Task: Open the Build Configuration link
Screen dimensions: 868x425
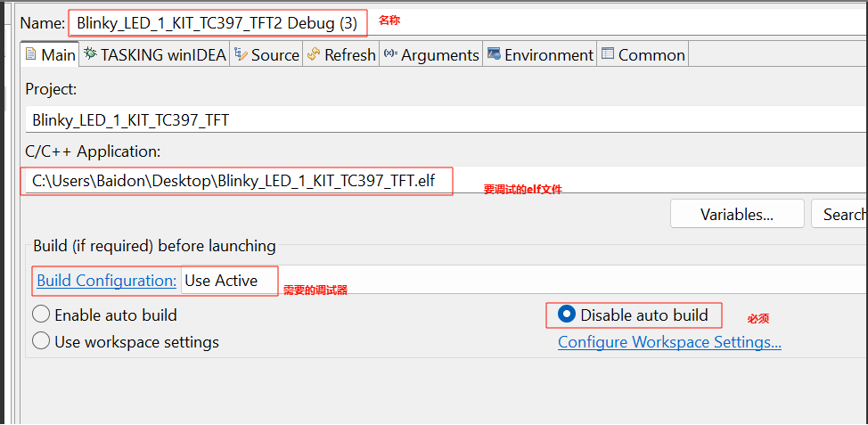Action: coord(106,281)
